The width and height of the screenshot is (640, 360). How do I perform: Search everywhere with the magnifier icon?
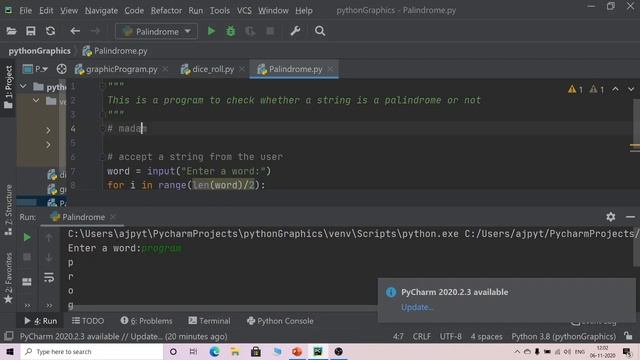(320, 31)
